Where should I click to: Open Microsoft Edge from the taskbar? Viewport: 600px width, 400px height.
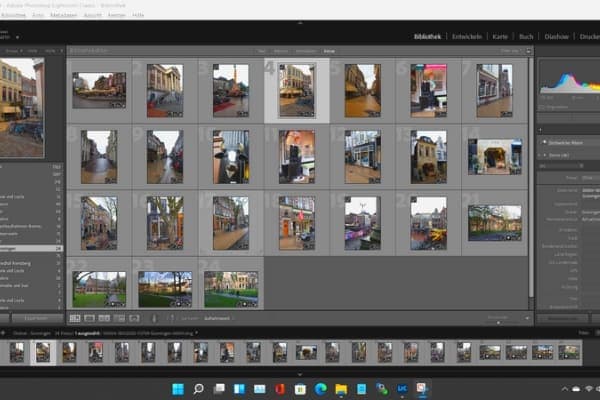[x=321, y=389]
